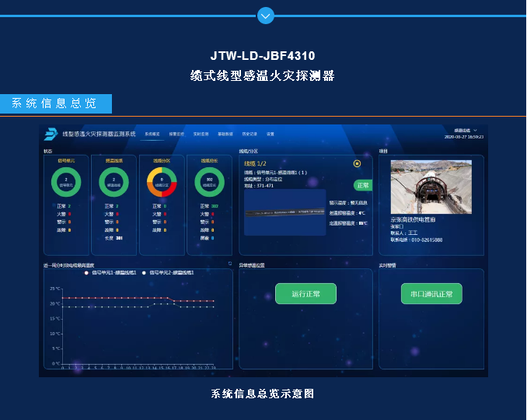Click the 感温线缆 green ring gauge
Viewport: 527px width, 420px height.
pyautogui.click(x=113, y=184)
